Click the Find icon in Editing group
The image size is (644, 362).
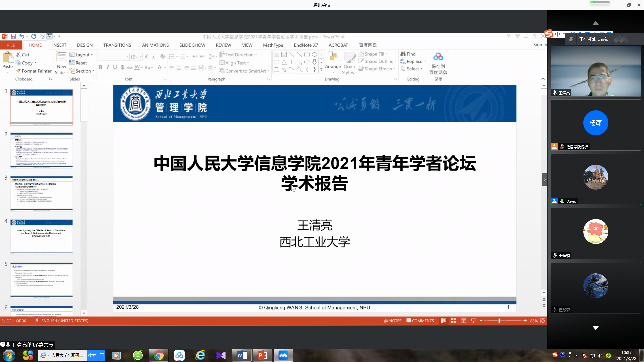403,54
